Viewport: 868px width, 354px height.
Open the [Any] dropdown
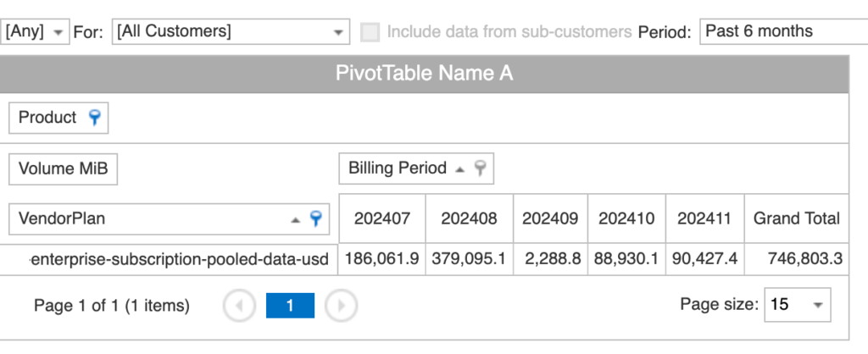pos(58,32)
